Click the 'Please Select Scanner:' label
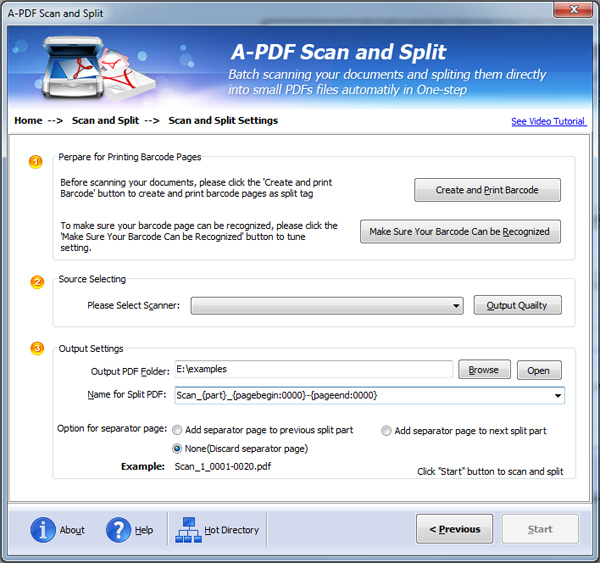Screen dimensions: 600x563 pos(133,305)
